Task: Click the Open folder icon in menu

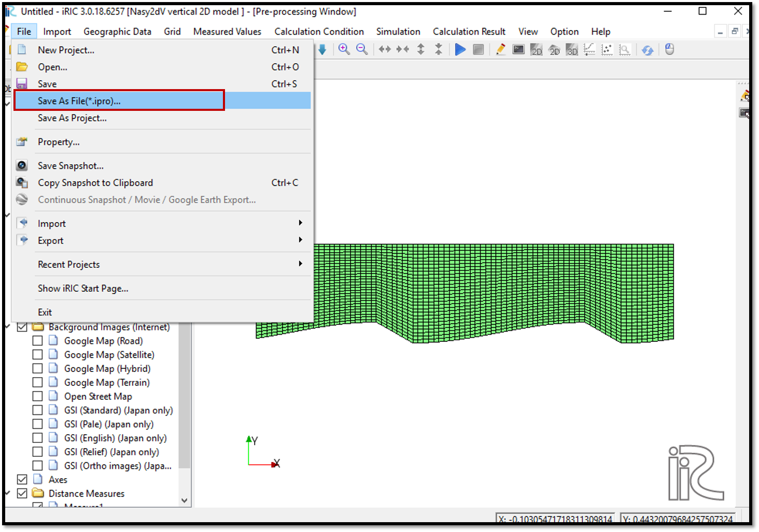Action: 22,67
